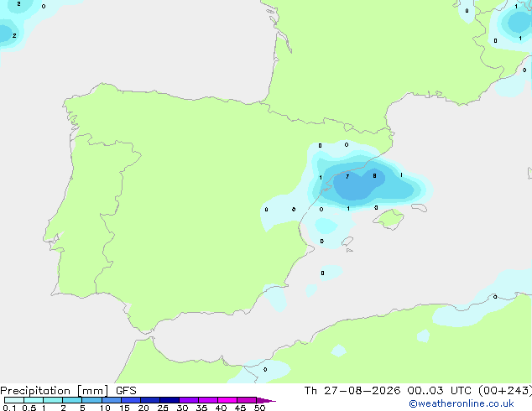Click the "(00+243)" forecast offset text
Viewport: 532px width, 411px height.
(x=505, y=391)
